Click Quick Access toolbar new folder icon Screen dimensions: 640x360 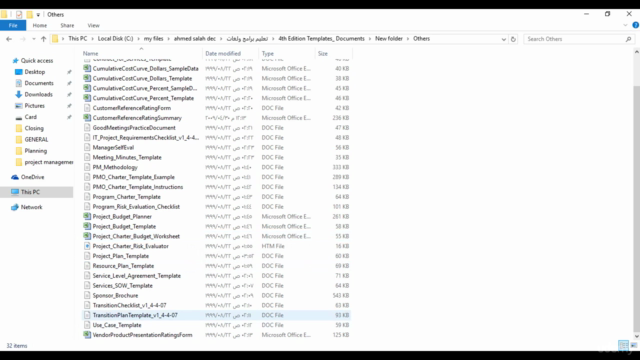pyautogui.click(x=29, y=14)
